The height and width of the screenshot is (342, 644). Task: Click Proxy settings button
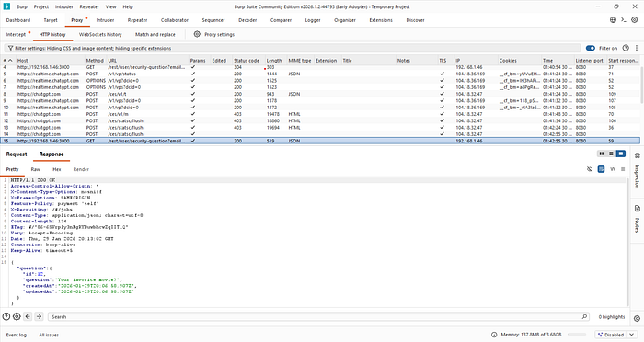[x=214, y=35]
